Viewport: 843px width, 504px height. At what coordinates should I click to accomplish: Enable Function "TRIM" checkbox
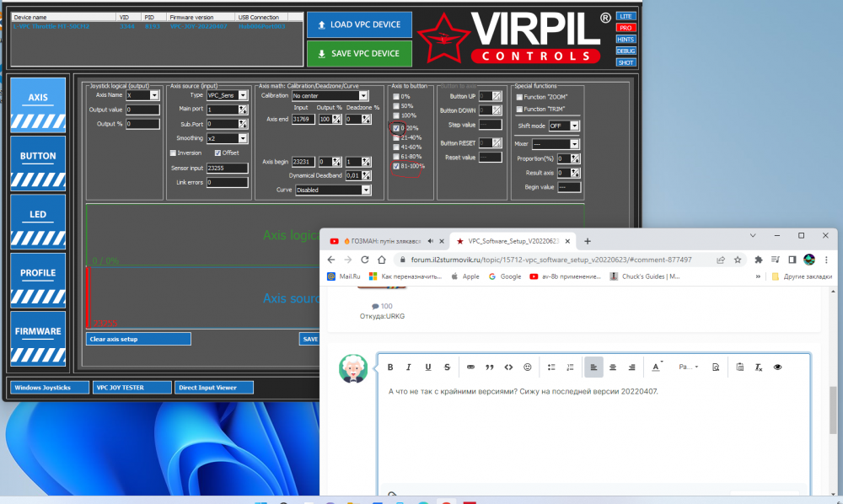click(x=519, y=109)
